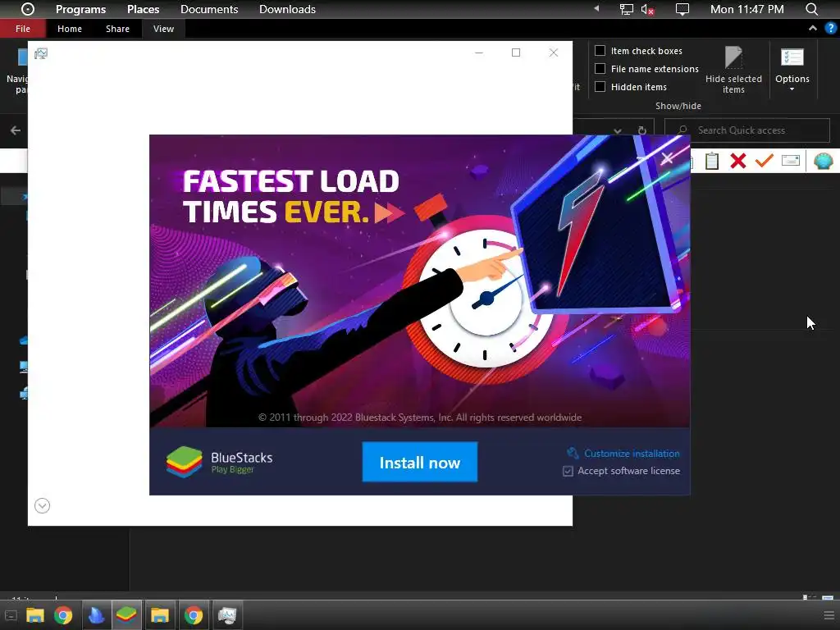This screenshot has width=840, height=630.
Task: Open the Options dropdown in ribbon
Action: pyautogui.click(x=792, y=70)
